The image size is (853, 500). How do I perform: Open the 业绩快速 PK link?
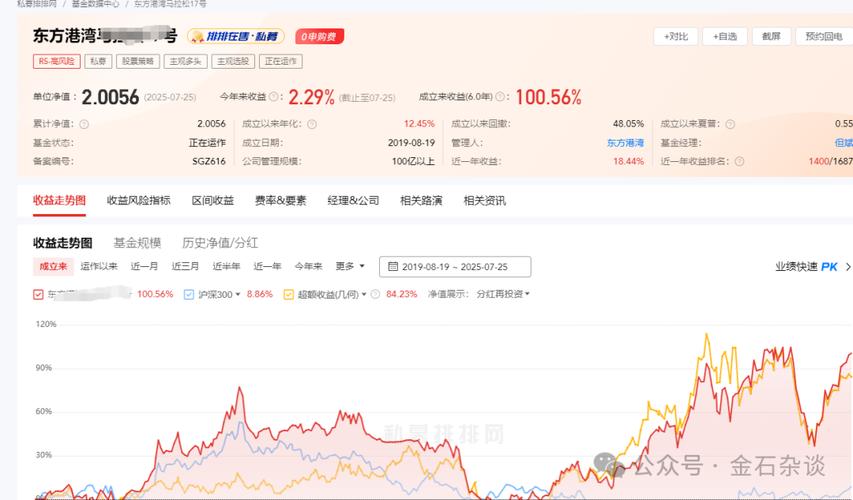806,267
